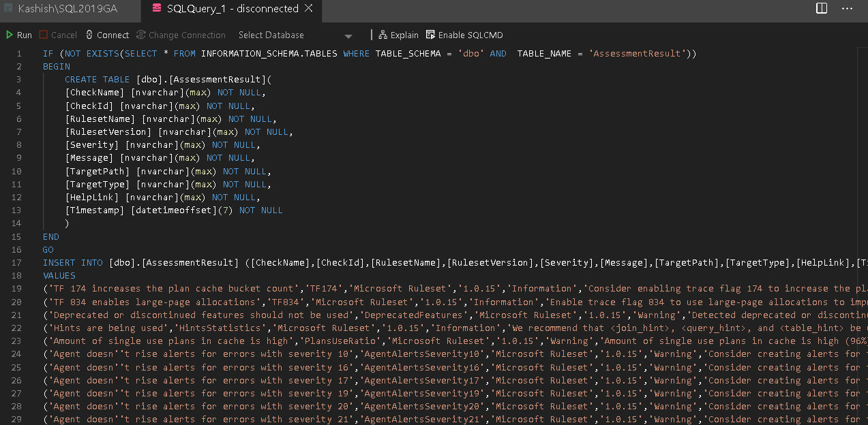Connect to a database server
Screen dimensions: 868x425
[x=107, y=35]
